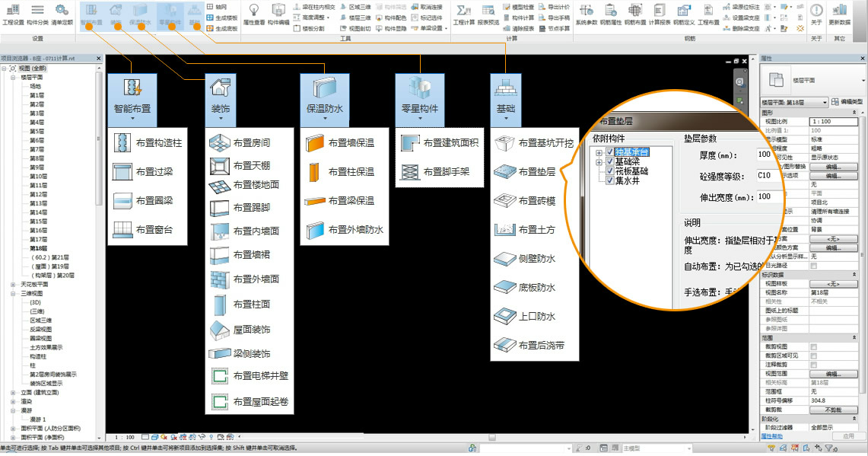The width and height of the screenshot is (868, 456).
Task: Toggle the 集水井 checkbox
Action: tap(610, 180)
